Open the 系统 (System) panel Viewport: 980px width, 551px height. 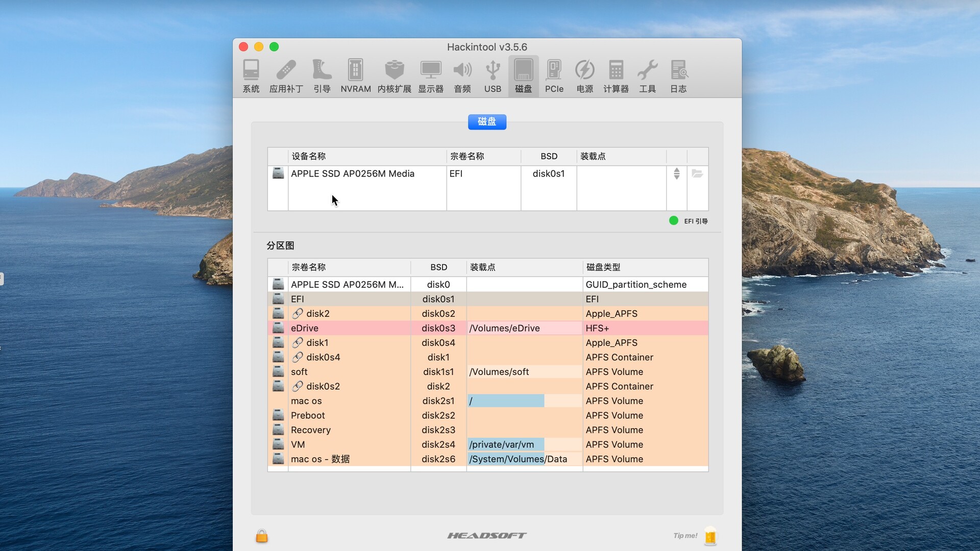click(x=251, y=76)
